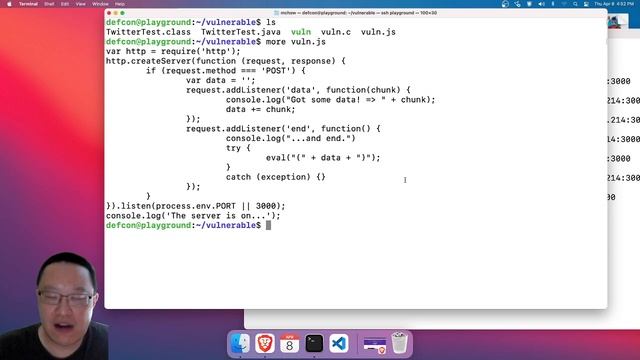Open Finder from the Dock
This screenshot has width=640, height=360.
tap(240, 343)
